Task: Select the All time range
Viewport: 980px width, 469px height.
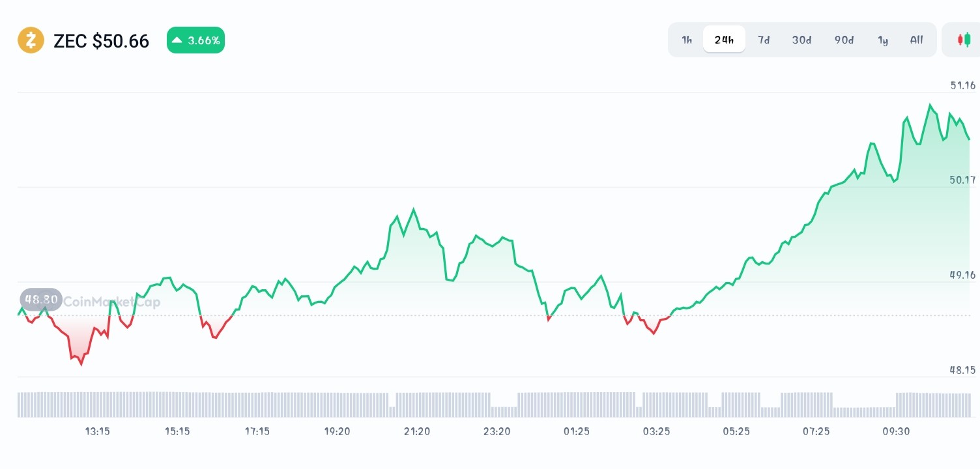Action: point(916,40)
